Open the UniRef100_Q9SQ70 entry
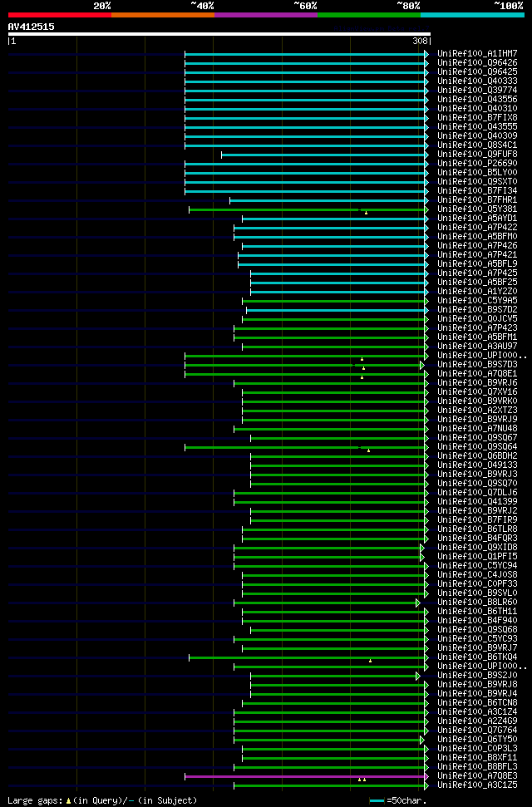Screen dimensions: 532x807 [477, 483]
